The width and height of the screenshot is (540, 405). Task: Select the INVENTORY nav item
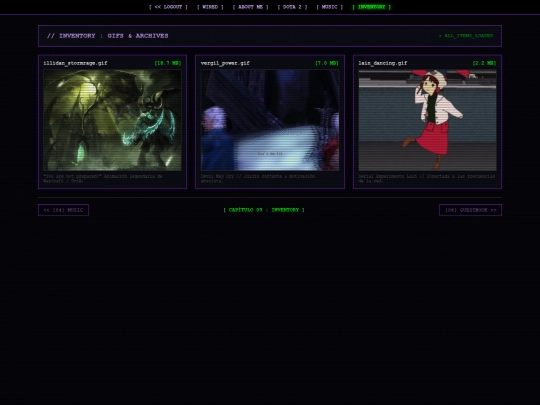click(x=372, y=7)
